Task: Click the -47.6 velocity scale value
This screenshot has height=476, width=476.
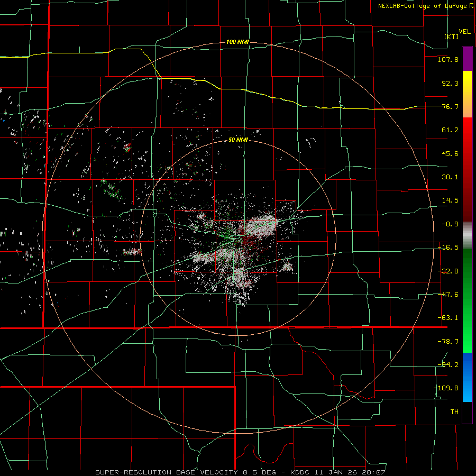Action: click(448, 295)
